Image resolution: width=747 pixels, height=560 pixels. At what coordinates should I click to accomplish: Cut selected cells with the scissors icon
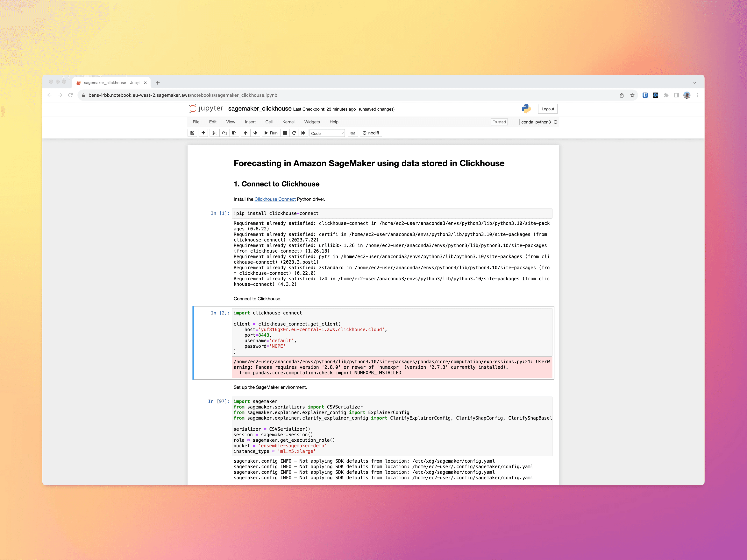[x=214, y=133]
